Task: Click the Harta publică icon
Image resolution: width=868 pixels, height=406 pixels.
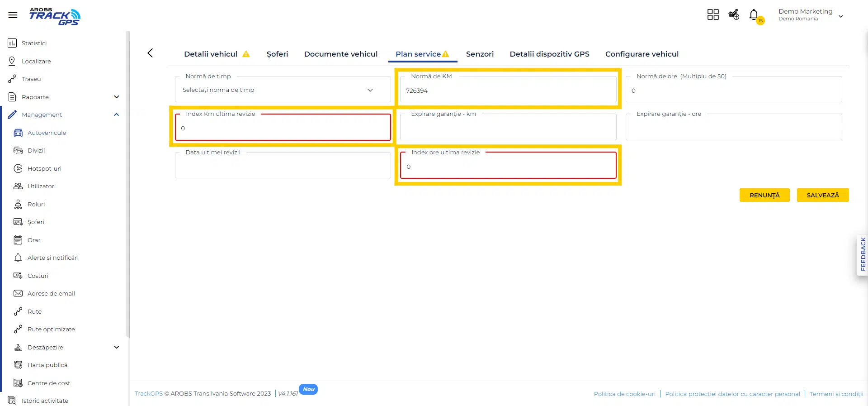Action: click(18, 365)
